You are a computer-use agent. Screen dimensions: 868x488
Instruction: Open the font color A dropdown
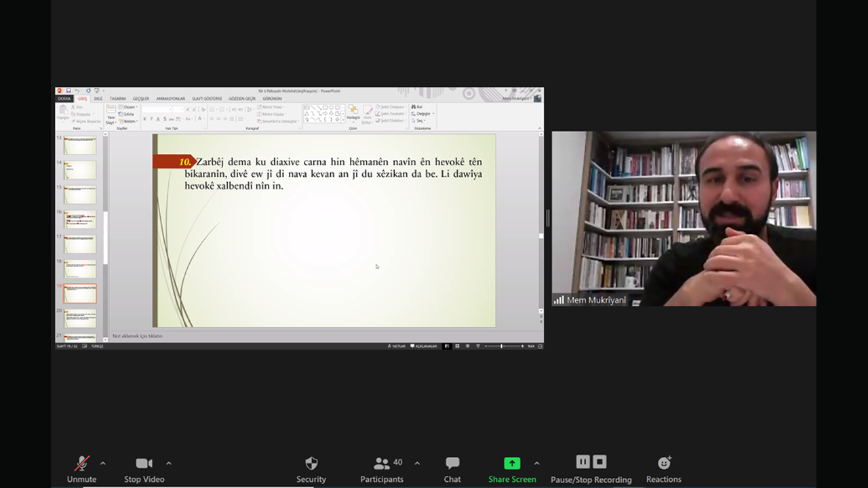[x=201, y=119]
